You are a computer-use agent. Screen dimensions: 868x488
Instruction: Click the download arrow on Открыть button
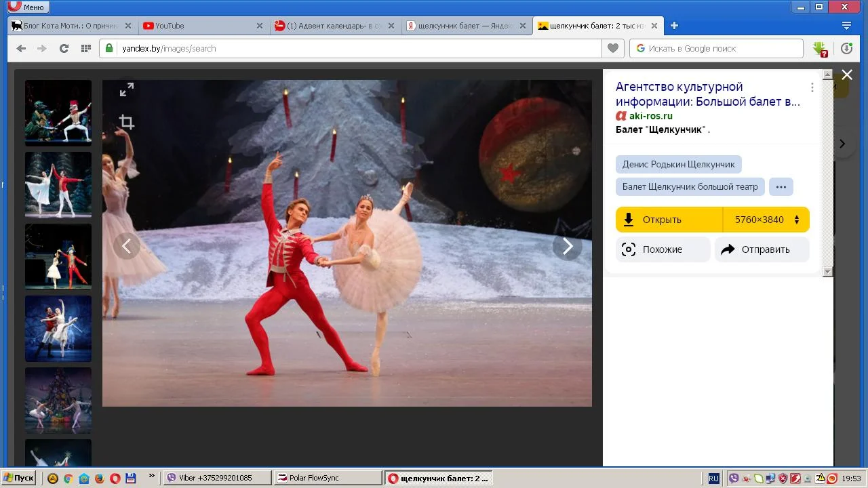pyautogui.click(x=629, y=219)
